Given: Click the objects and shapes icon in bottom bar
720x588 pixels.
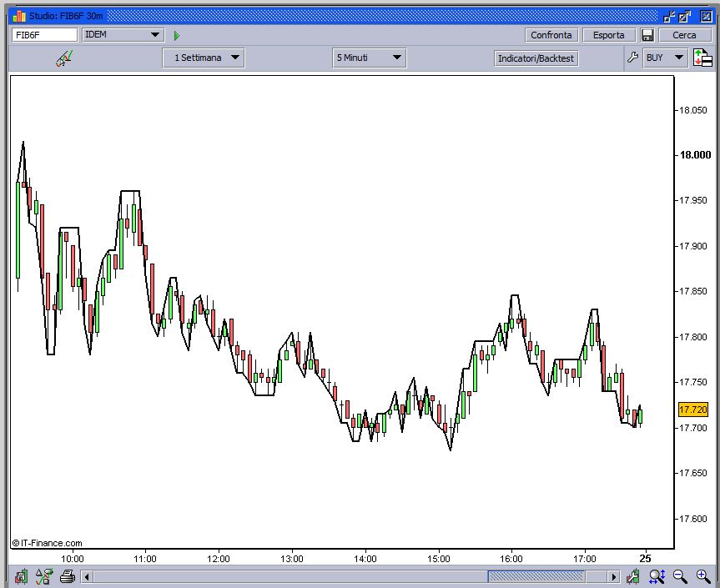Looking at the screenshot, I should (44, 576).
